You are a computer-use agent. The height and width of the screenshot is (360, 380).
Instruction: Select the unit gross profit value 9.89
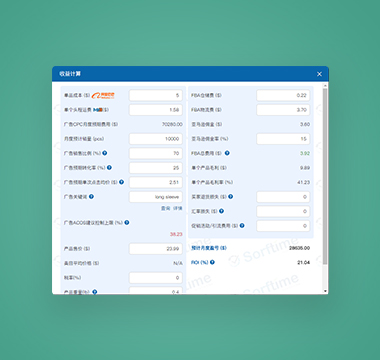(x=305, y=168)
